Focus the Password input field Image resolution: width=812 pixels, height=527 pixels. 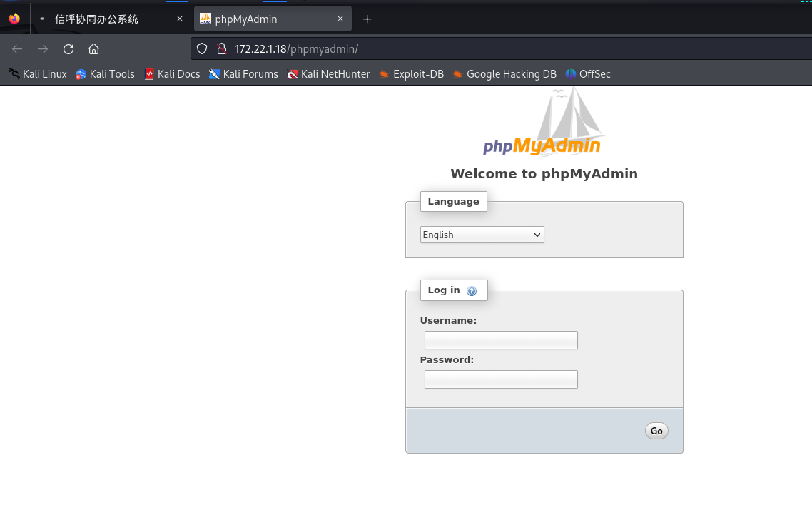(501, 379)
